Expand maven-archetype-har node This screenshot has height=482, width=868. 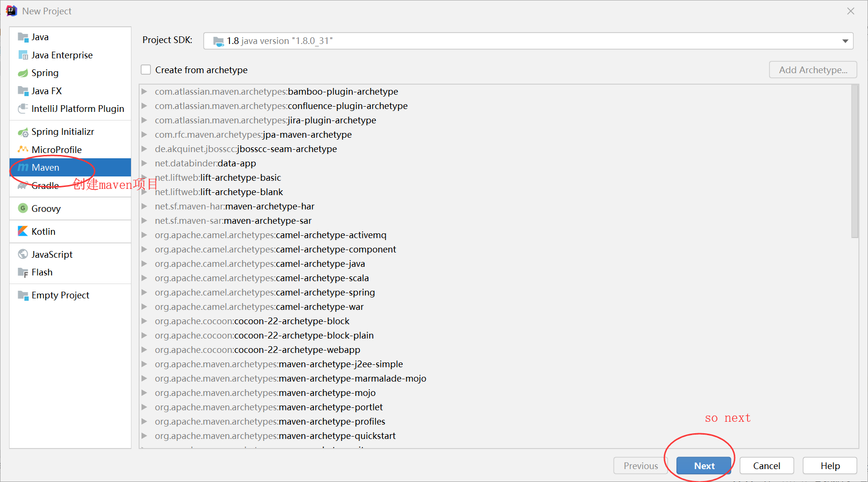click(x=144, y=206)
